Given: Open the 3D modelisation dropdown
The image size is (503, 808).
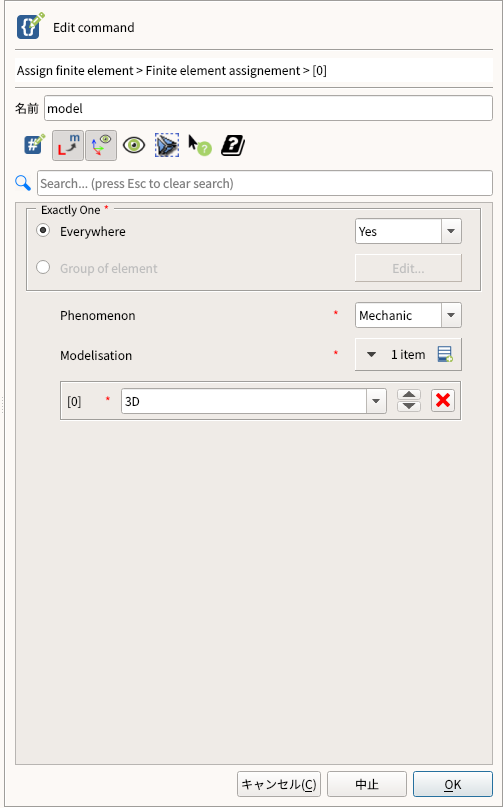Looking at the screenshot, I should pos(254,401).
